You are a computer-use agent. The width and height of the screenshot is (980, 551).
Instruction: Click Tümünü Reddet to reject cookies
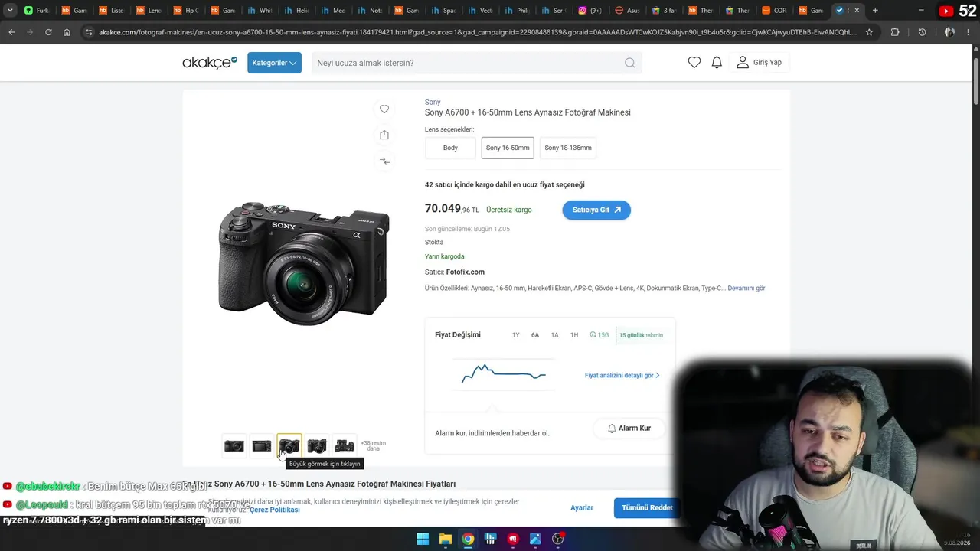(x=647, y=508)
